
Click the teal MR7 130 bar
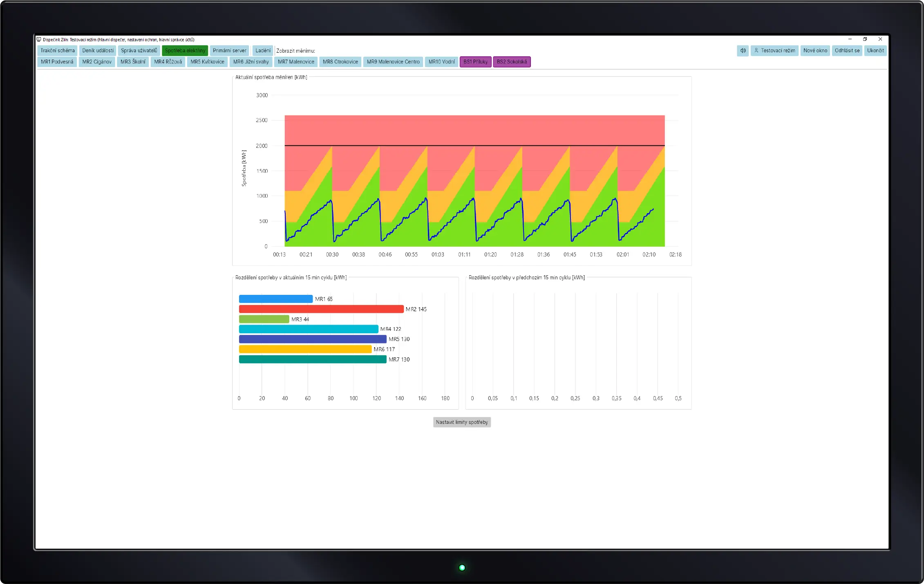click(x=313, y=359)
